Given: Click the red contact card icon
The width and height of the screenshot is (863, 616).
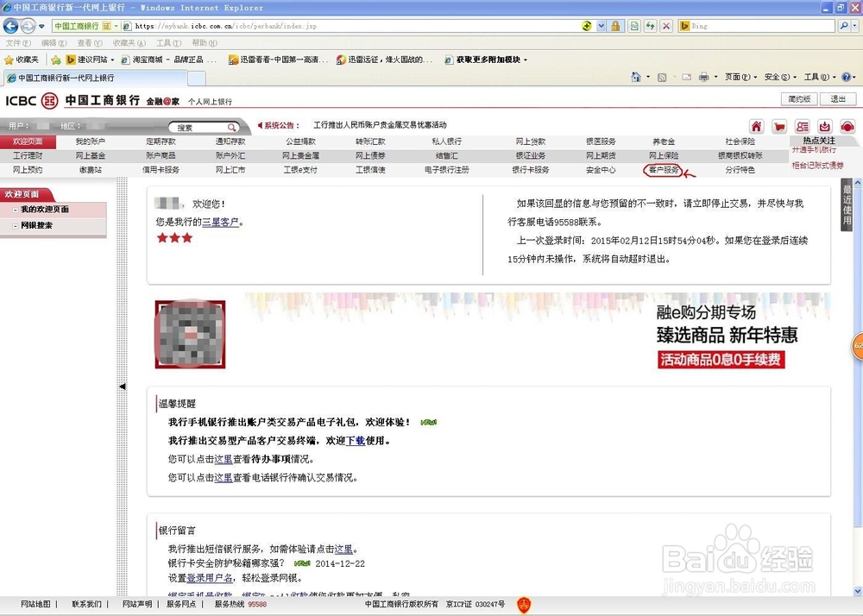Looking at the screenshot, I should [x=803, y=127].
